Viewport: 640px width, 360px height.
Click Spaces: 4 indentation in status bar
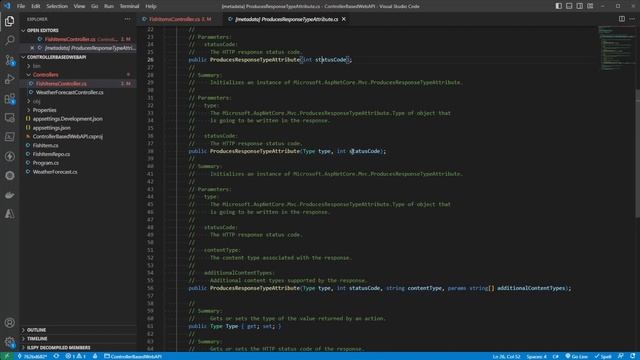click(536, 356)
